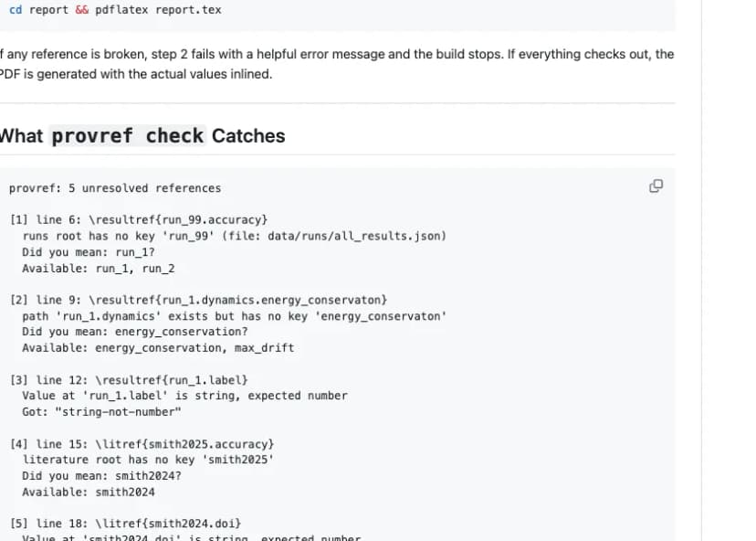Click the 'Did you mean: run_1?' line
This screenshot has width=756, height=541.
tap(89, 252)
